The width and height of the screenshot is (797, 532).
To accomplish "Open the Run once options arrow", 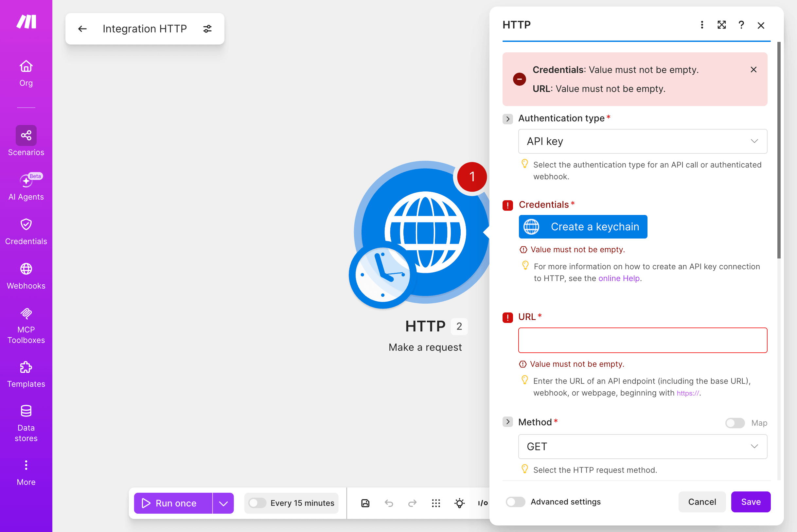I will (x=223, y=503).
